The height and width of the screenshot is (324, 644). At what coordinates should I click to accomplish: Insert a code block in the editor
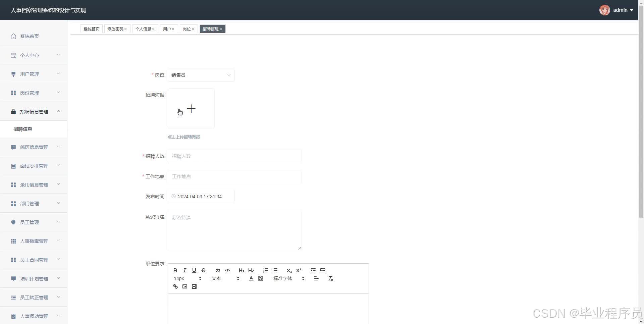coord(227,270)
